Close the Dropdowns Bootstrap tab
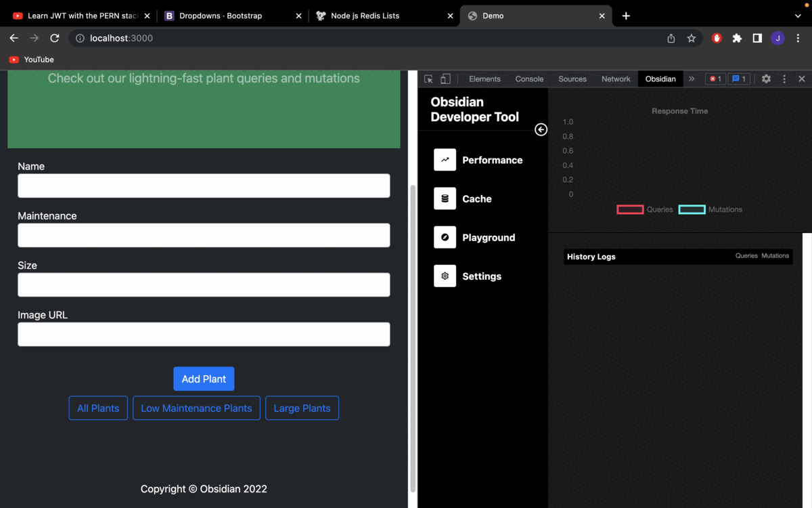Image resolution: width=812 pixels, height=508 pixels. pyautogui.click(x=298, y=16)
